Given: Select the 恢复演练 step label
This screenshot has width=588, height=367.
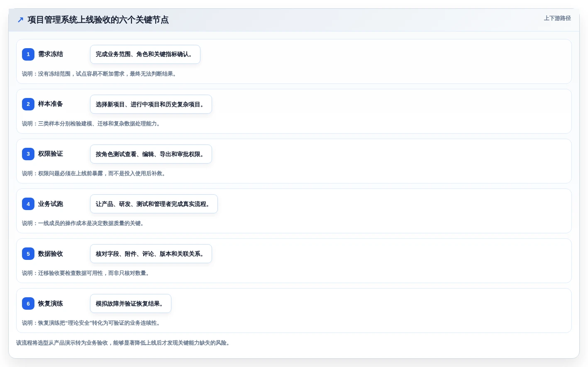Looking at the screenshot, I should [x=51, y=303].
